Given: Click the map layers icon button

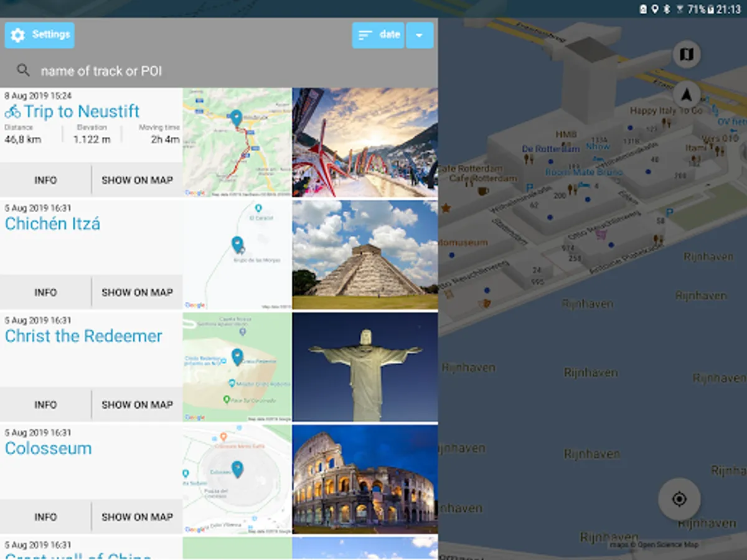Looking at the screenshot, I should click(687, 55).
